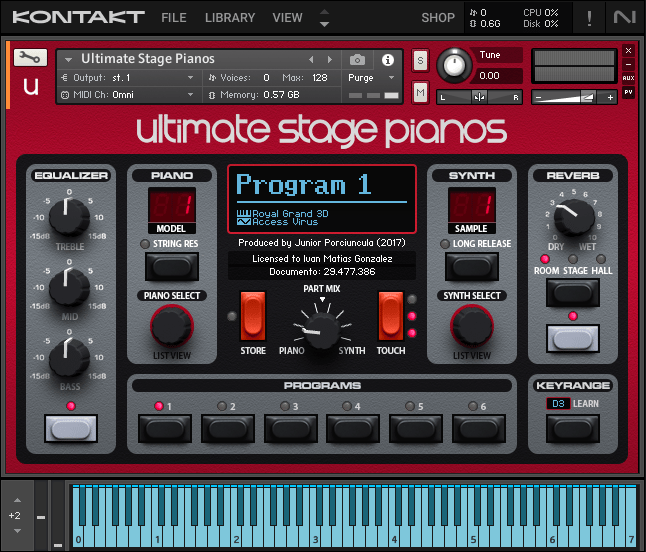This screenshot has height=552, width=646.
Task: Open instrument info with the i icon
Action: [x=387, y=60]
